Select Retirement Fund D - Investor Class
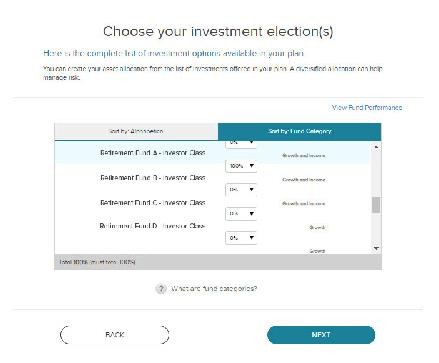Viewport: 439px width, 363px height. pos(152,226)
